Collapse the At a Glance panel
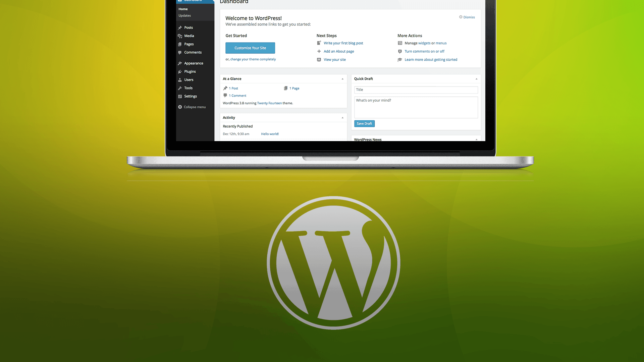644x362 pixels. click(342, 79)
